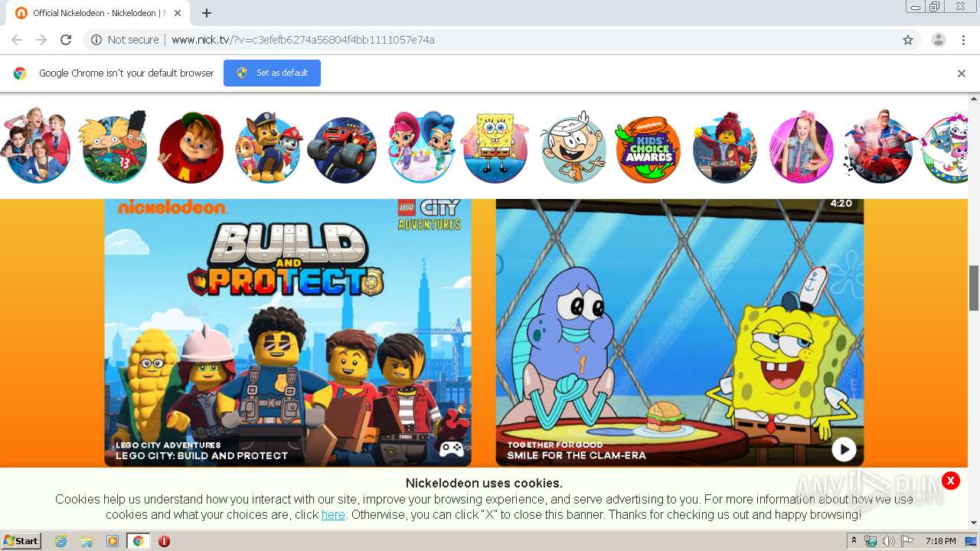
Task: Reload the Nickelodeon page
Action: (x=66, y=40)
